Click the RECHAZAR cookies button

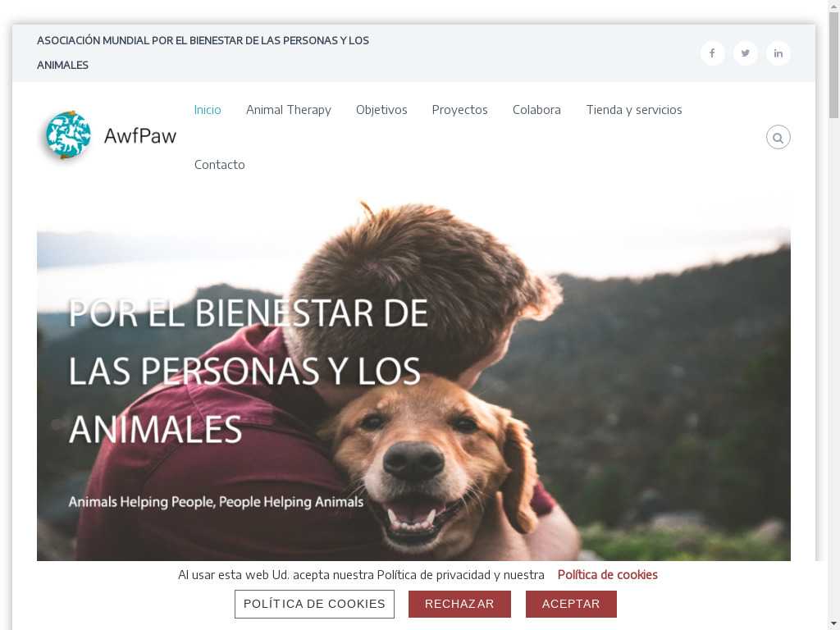click(x=459, y=604)
